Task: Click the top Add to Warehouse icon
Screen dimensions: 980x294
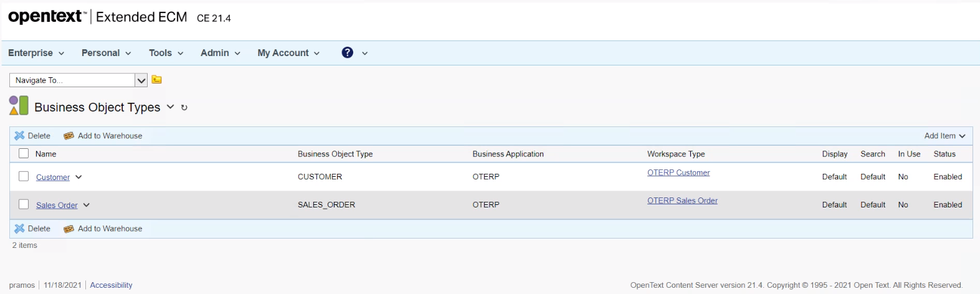Action: click(69, 136)
